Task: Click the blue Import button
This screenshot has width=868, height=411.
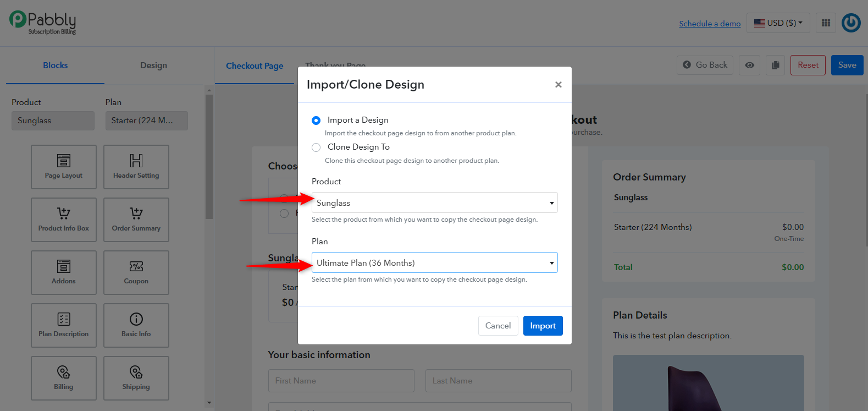Action: [543, 326]
